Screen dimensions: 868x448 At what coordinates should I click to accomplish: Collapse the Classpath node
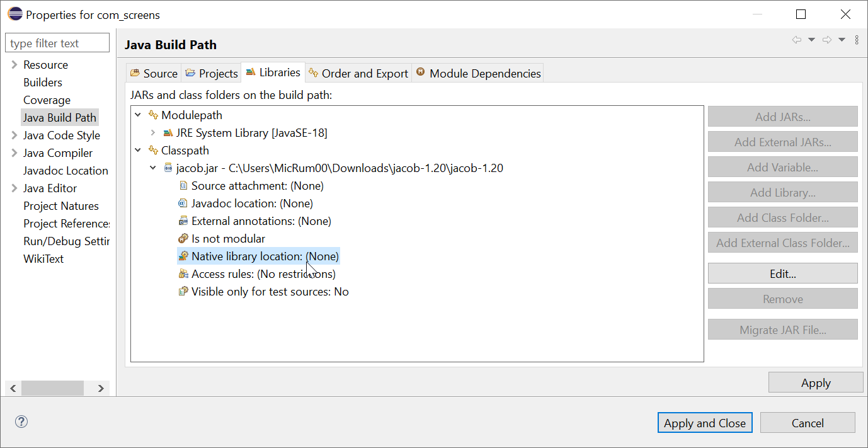(138, 151)
